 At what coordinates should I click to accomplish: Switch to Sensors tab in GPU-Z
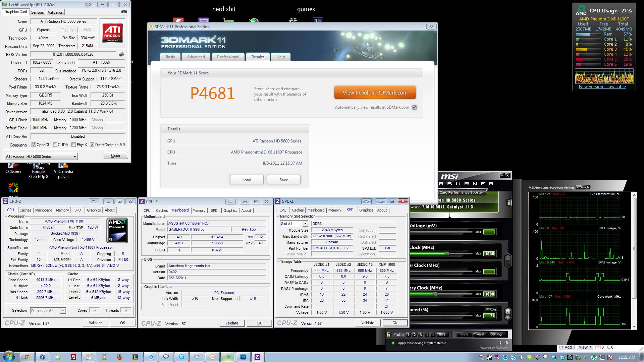click(x=38, y=12)
